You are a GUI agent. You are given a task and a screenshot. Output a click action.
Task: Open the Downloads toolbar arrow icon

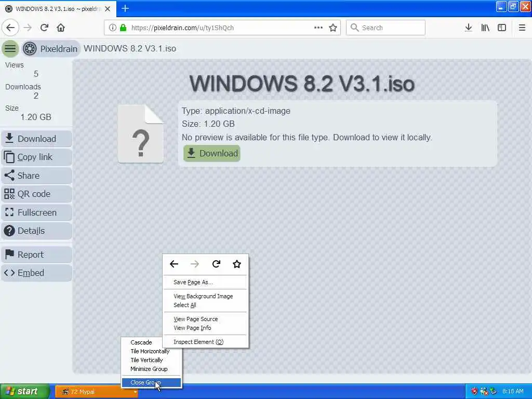468,28
